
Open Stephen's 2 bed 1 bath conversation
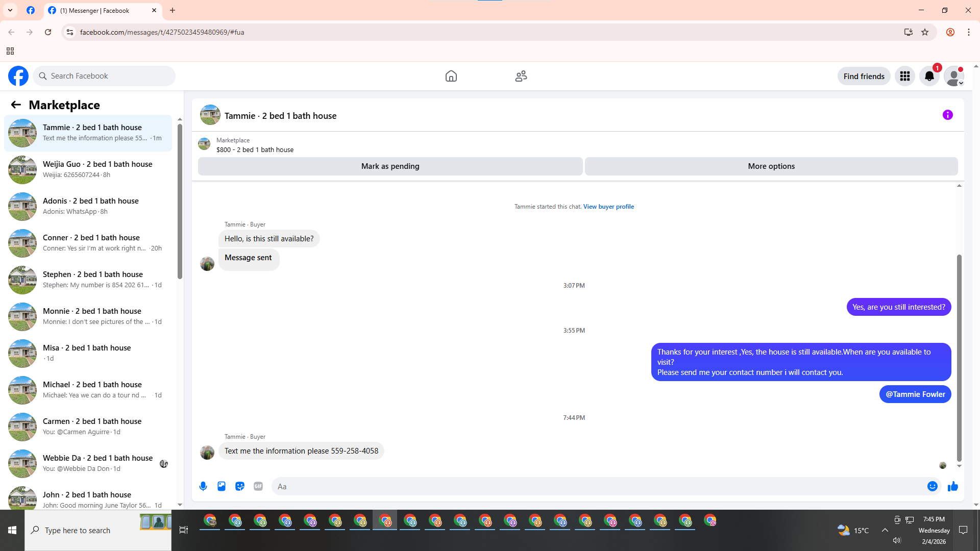[x=92, y=280]
